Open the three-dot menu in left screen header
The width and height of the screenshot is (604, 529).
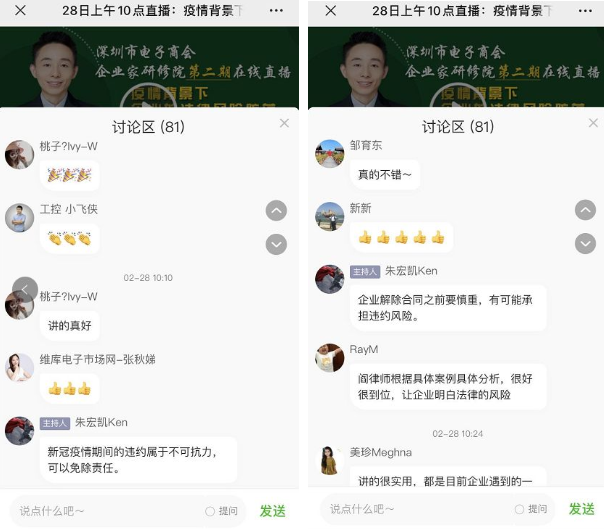[x=276, y=11]
